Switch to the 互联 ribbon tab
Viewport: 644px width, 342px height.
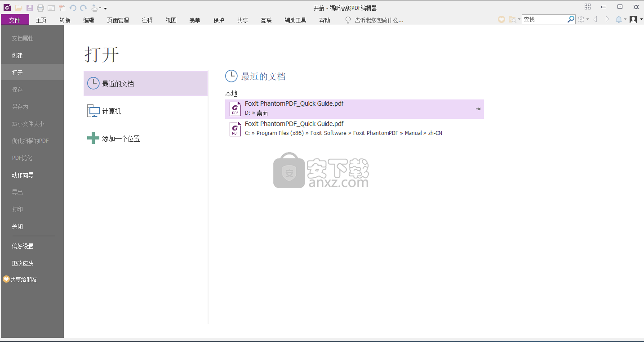(266, 20)
